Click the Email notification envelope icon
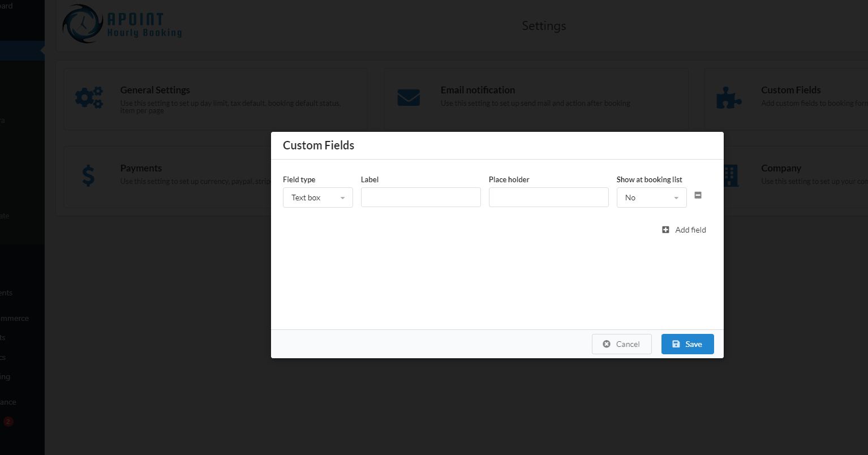This screenshot has height=455, width=868. (x=409, y=98)
